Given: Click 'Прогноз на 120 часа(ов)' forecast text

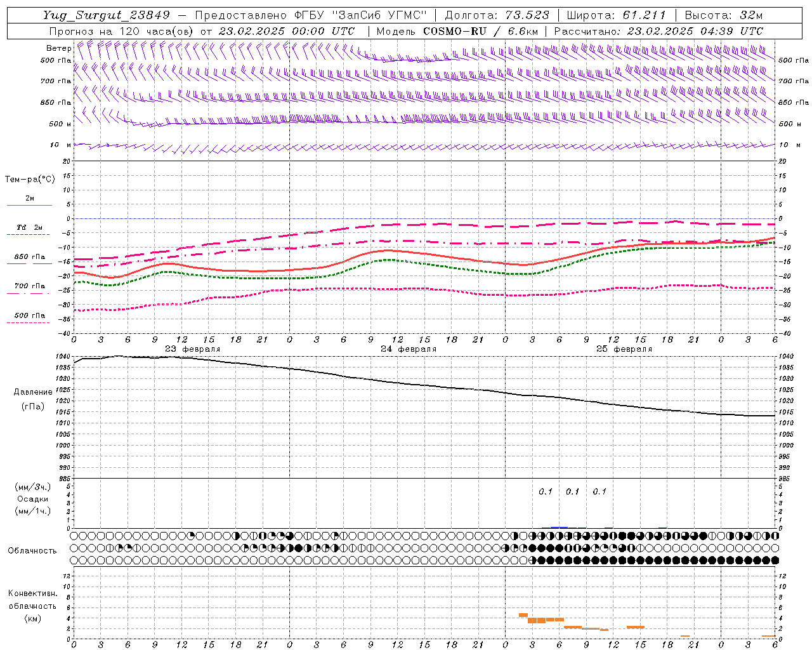Looking at the screenshot, I should [122, 31].
